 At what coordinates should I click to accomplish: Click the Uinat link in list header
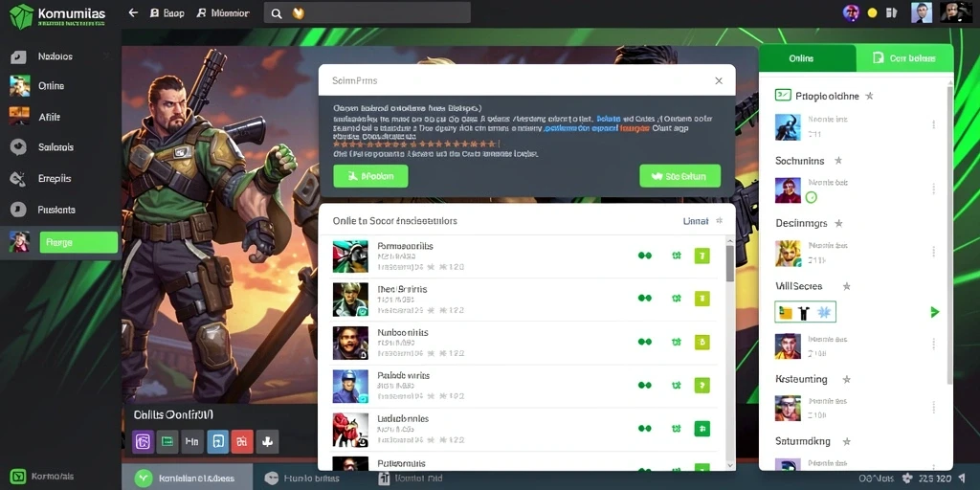[696, 221]
